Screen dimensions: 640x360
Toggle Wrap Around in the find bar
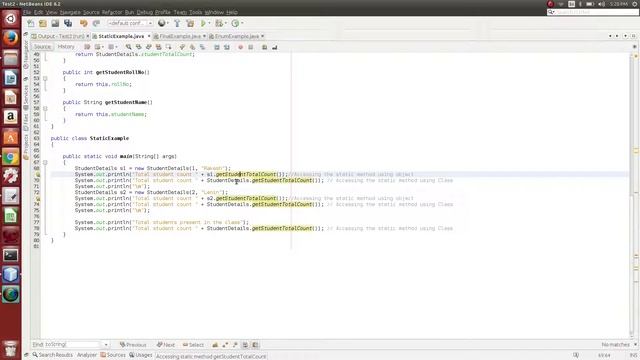[256, 345]
